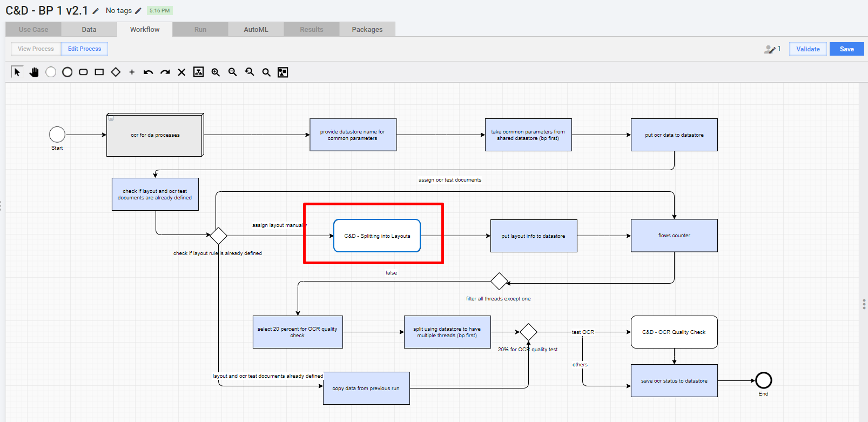Select select 20 percent for OCR quality check node
Image resolution: width=868 pixels, height=422 pixels.
point(298,332)
